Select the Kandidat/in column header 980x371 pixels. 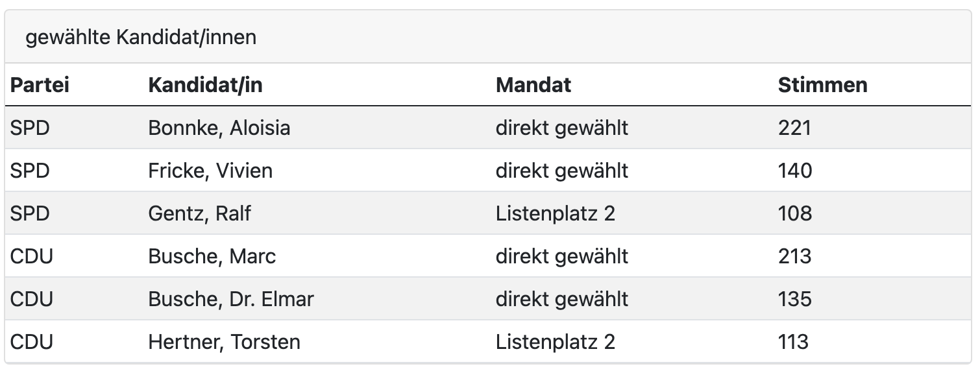[x=205, y=85]
